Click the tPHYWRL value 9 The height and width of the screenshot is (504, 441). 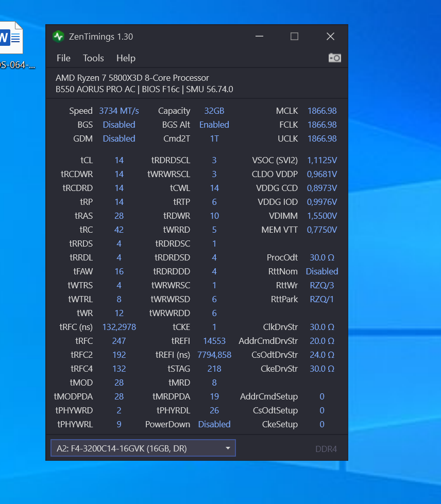click(119, 424)
